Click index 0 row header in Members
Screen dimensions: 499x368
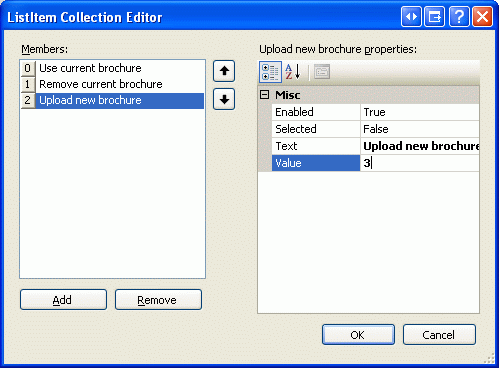coord(28,68)
